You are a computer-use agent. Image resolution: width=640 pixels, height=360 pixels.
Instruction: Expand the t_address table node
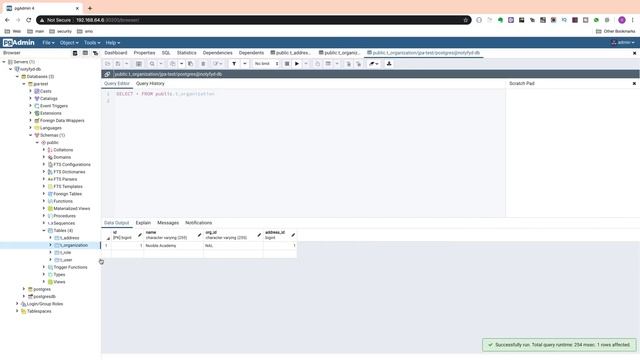(51, 238)
